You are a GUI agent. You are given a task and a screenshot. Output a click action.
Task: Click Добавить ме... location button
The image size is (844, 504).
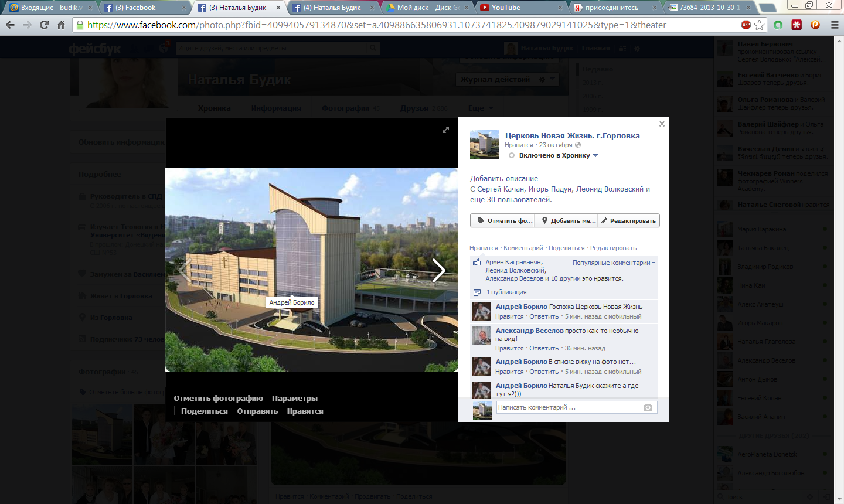tap(567, 220)
